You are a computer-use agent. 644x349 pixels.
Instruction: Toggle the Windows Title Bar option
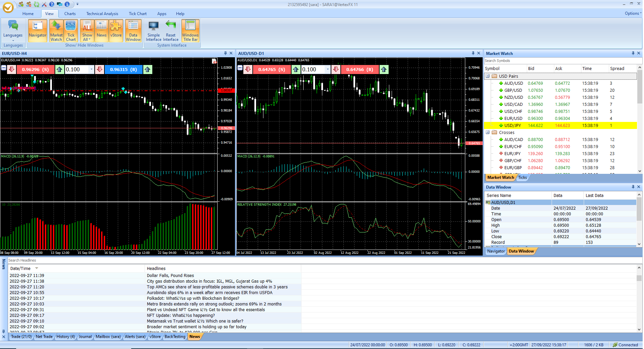click(x=190, y=30)
